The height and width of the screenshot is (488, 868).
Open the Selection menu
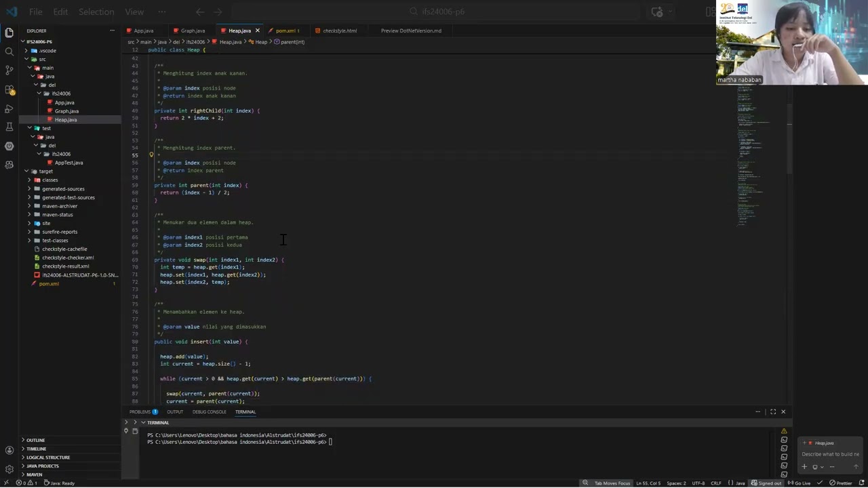[96, 12]
